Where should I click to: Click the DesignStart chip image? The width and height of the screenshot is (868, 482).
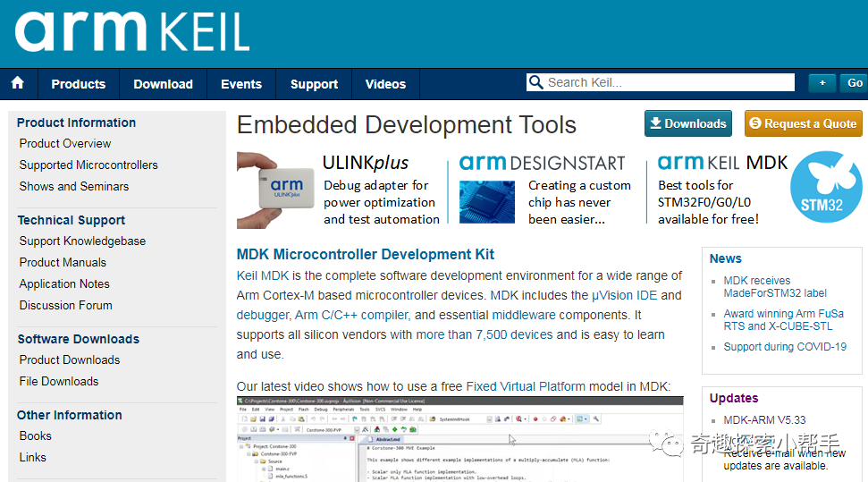click(487, 202)
